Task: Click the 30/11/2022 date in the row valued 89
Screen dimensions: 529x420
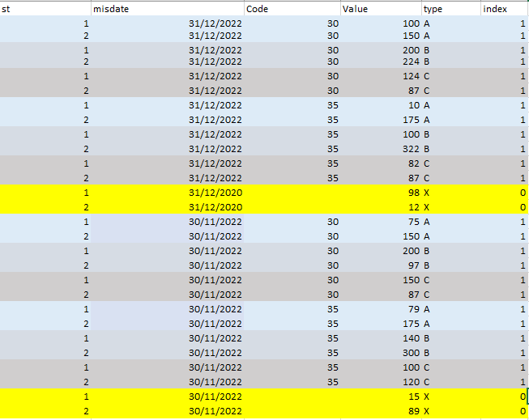Action: point(168,411)
